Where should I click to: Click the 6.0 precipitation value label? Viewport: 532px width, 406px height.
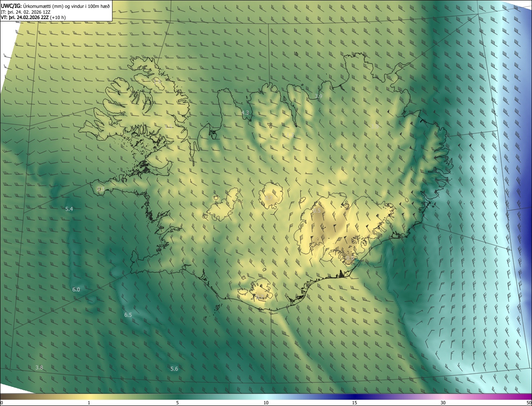click(76, 289)
